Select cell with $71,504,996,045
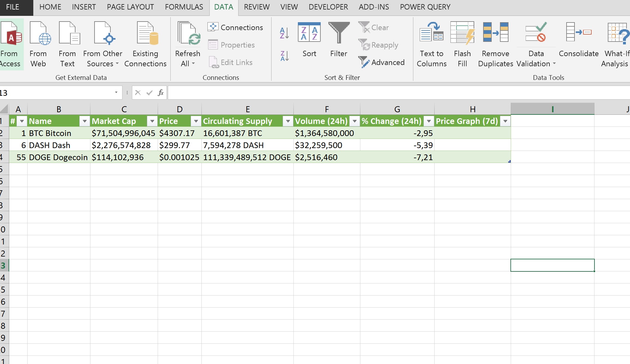 [x=124, y=133]
